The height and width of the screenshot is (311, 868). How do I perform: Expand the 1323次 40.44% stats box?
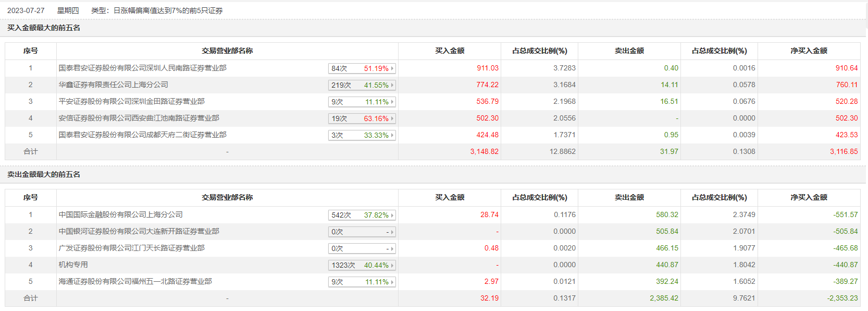362,265
